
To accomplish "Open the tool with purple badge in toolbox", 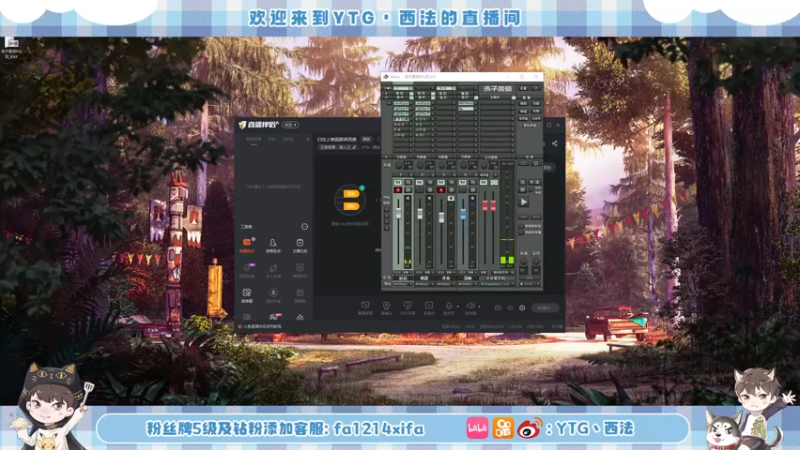I will pos(247,270).
